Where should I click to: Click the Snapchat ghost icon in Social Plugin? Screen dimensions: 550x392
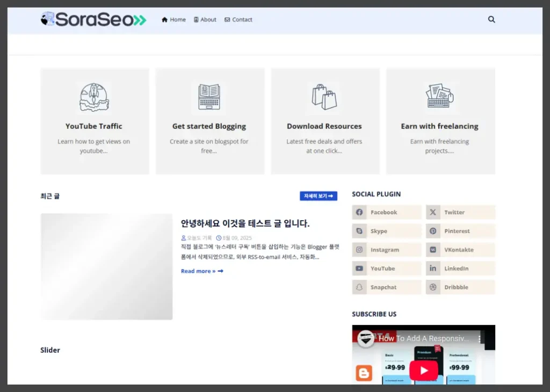coord(359,287)
